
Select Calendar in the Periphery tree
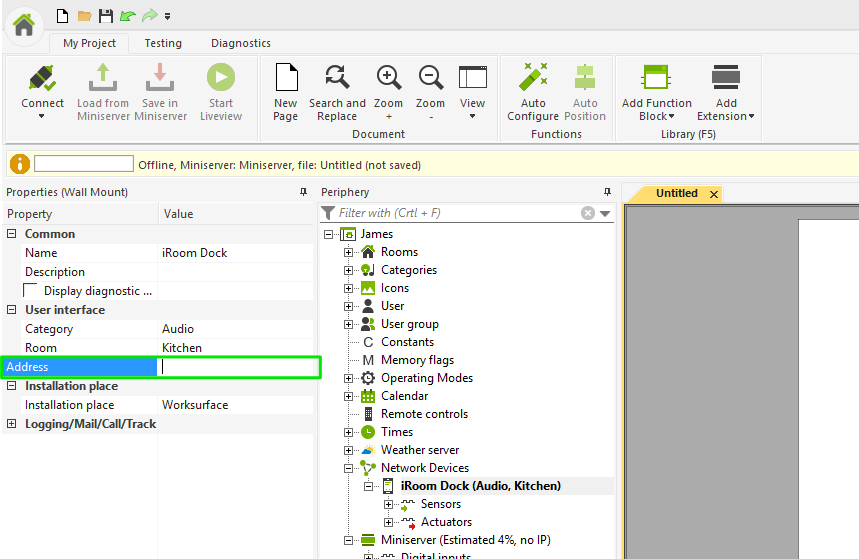pyautogui.click(x=404, y=396)
